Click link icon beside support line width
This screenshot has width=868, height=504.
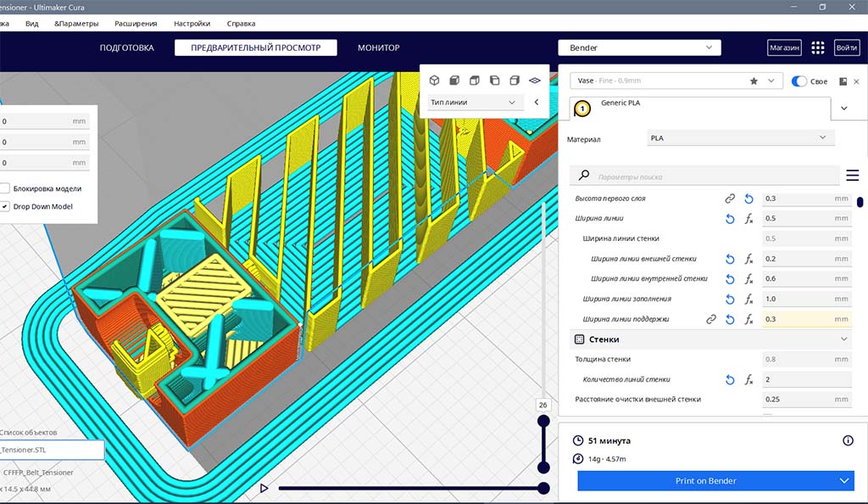[711, 319]
